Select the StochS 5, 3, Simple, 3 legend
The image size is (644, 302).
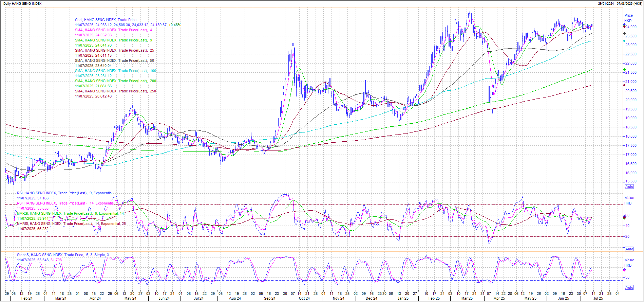(63, 255)
